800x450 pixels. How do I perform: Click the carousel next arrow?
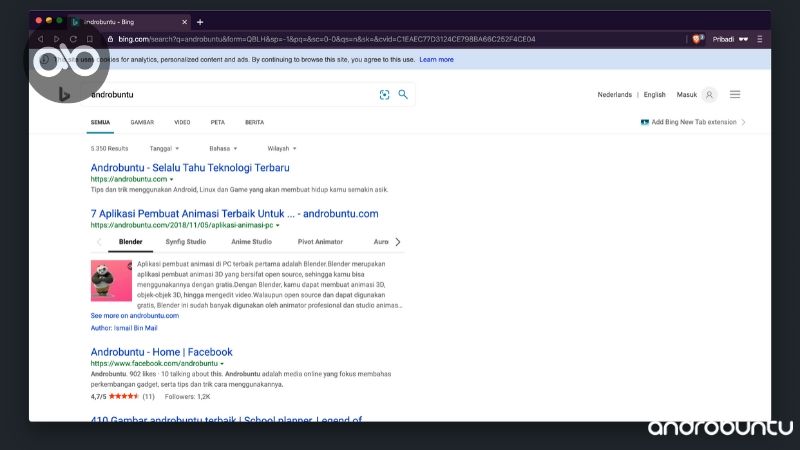pos(397,242)
